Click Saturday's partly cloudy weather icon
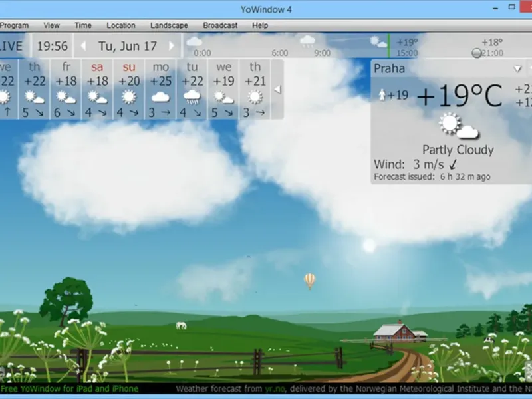The image size is (532, 399). coord(97,97)
